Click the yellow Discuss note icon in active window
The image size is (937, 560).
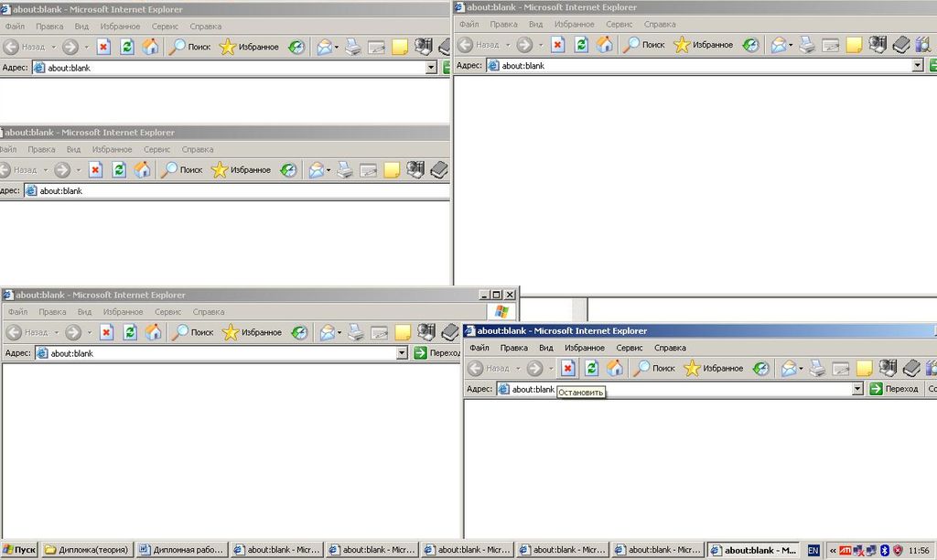click(x=864, y=368)
